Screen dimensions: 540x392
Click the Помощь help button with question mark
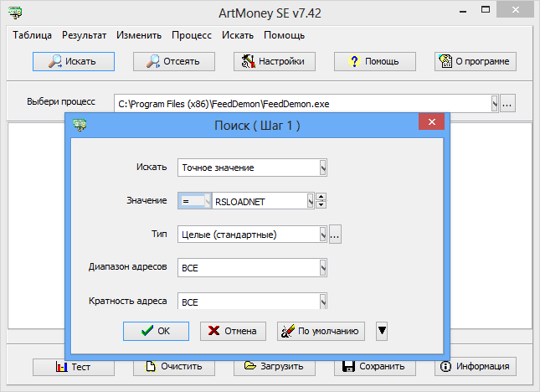375,62
